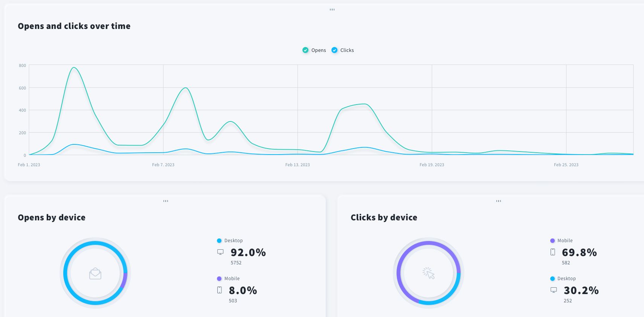Click the 503 opens count

click(x=233, y=301)
